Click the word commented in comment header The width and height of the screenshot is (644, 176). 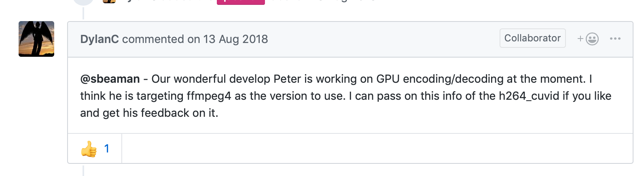click(153, 39)
